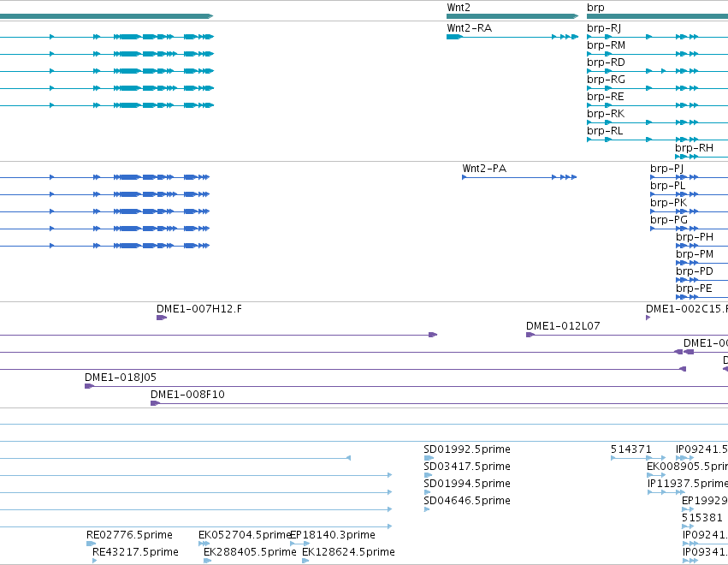This screenshot has width=728, height=565.
Task: Click the Wnt2-PA protein label
Action: [x=484, y=168]
